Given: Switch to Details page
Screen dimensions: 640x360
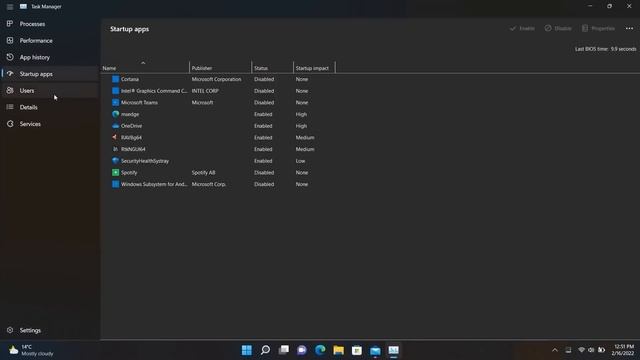Looking at the screenshot, I should pos(50,107).
